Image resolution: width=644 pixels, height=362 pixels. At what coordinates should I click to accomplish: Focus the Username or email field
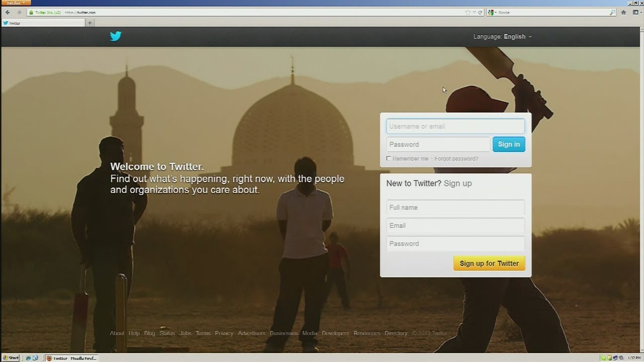[x=455, y=126]
